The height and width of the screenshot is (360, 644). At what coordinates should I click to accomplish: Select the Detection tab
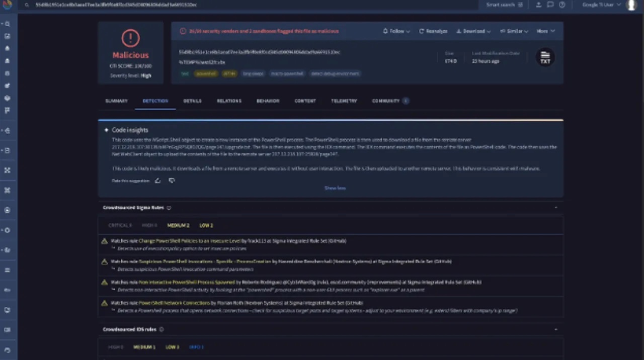tap(155, 101)
